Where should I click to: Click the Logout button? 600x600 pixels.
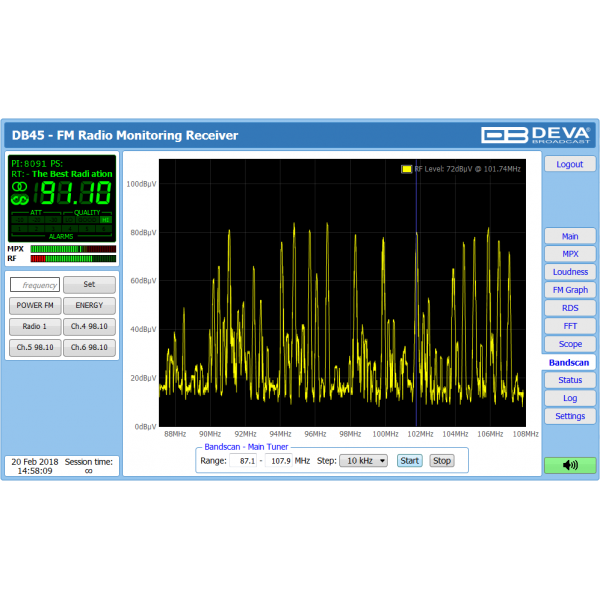570,164
